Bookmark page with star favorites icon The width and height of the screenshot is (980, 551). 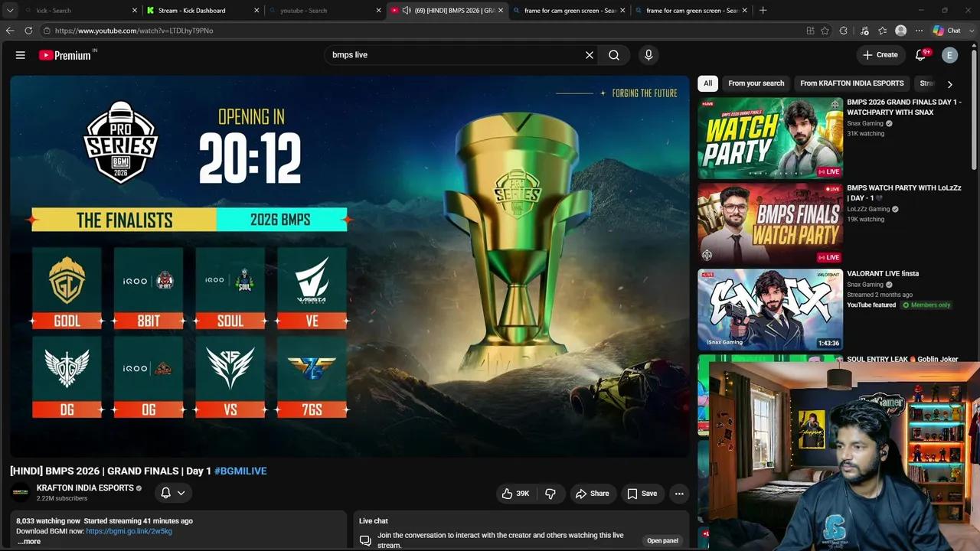click(x=825, y=31)
